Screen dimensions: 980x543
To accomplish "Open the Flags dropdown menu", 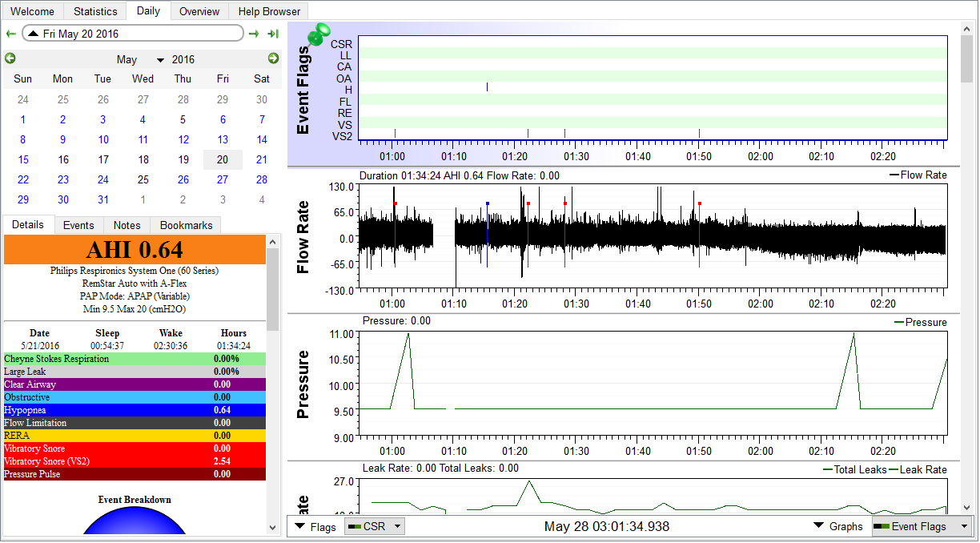I will pyautogui.click(x=315, y=527).
